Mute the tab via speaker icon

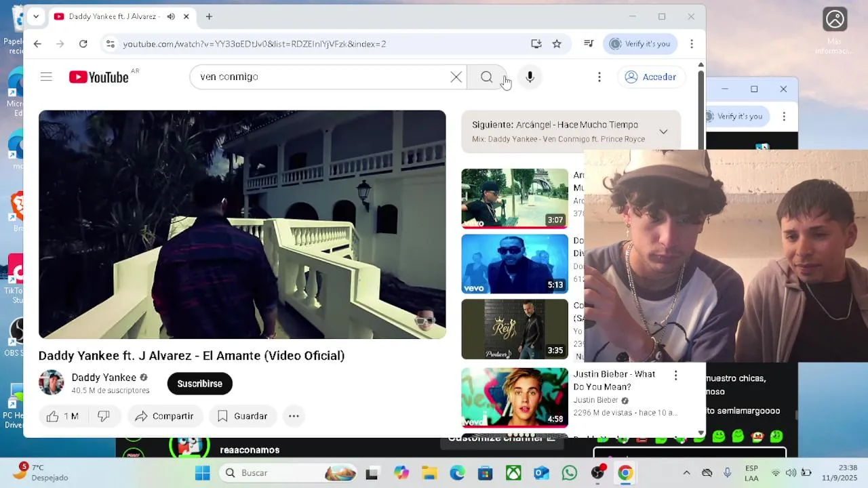[x=171, y=16]
